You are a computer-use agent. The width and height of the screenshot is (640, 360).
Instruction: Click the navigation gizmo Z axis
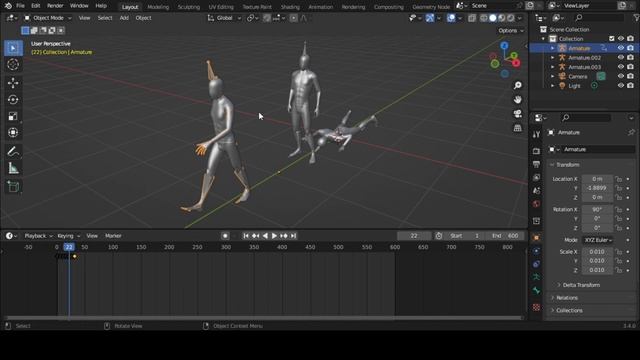pyautogui.click(x=504, y=45)
